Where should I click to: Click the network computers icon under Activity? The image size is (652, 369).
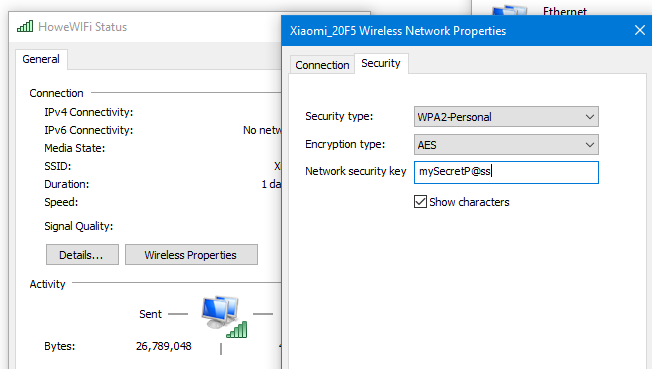click(224, 317)
